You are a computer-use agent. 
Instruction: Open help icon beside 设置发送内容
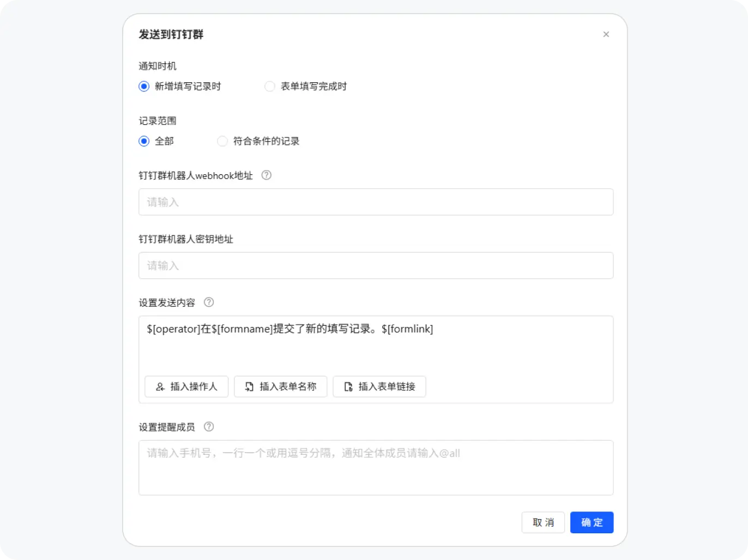coord(209,302)
